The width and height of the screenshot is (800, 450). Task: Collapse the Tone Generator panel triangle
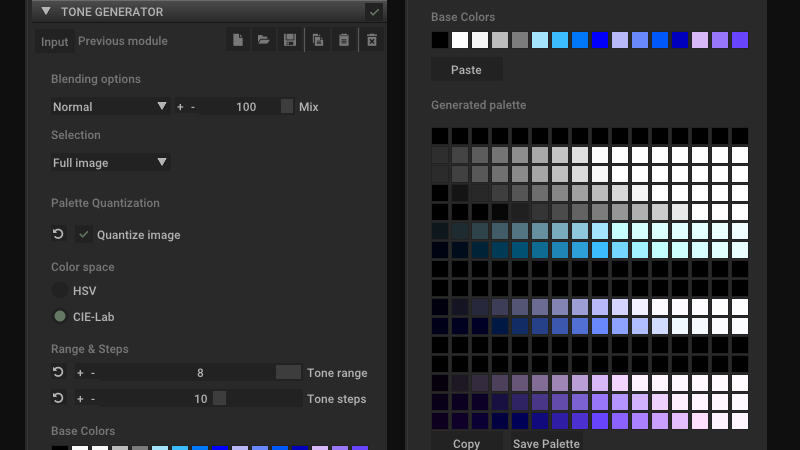click(x=46, y=12)
